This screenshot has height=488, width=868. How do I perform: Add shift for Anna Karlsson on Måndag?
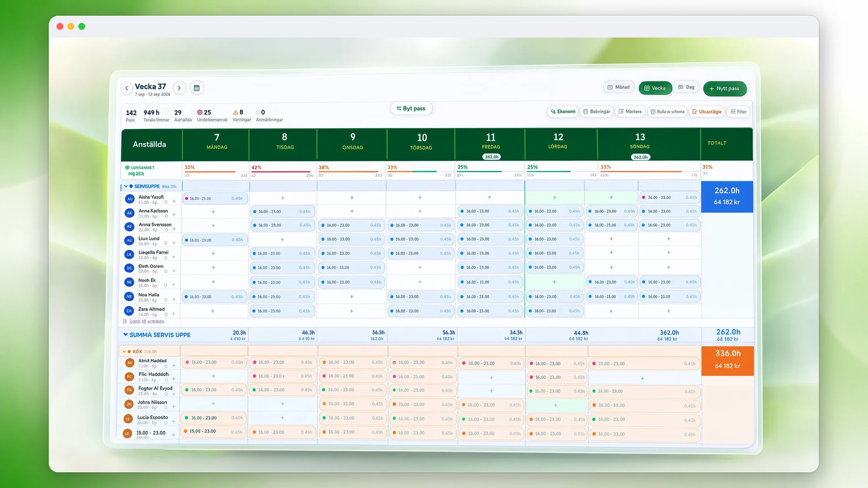click(213, 212)
